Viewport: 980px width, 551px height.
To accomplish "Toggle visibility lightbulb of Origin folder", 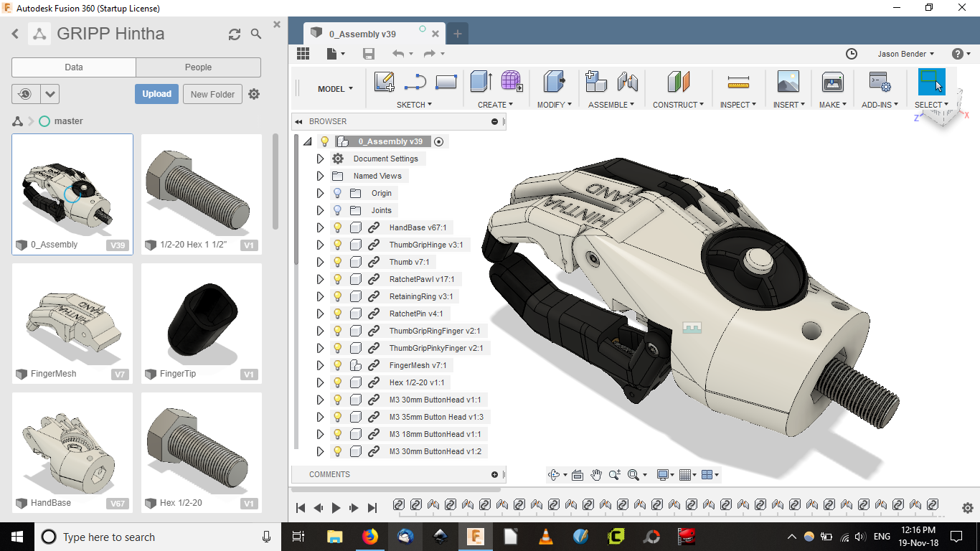I will (337, 193).
